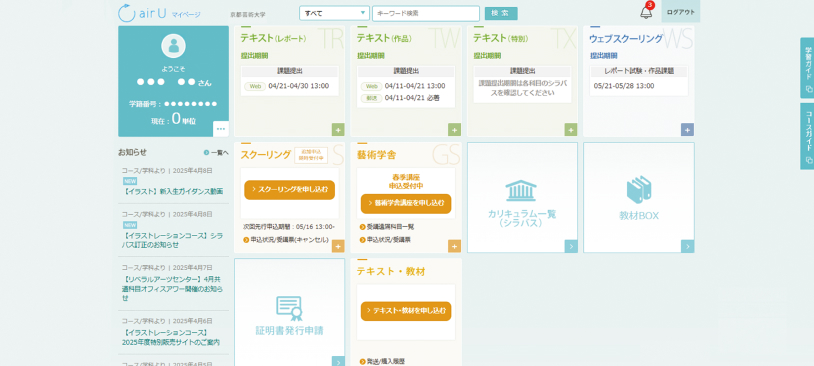This screenshot has height=366, width=814.
Task: Open the profile card ellipsis menu
Action: tap(221, 129)
